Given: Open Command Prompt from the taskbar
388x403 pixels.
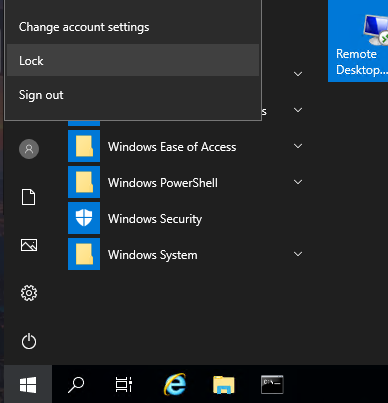Looking at the screenshot, I should click(272, 384).
